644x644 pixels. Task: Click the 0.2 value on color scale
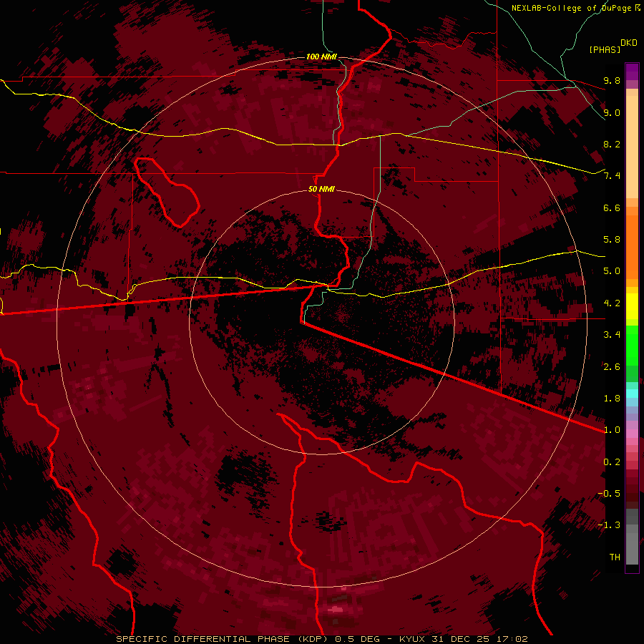(x=612, y=462)
